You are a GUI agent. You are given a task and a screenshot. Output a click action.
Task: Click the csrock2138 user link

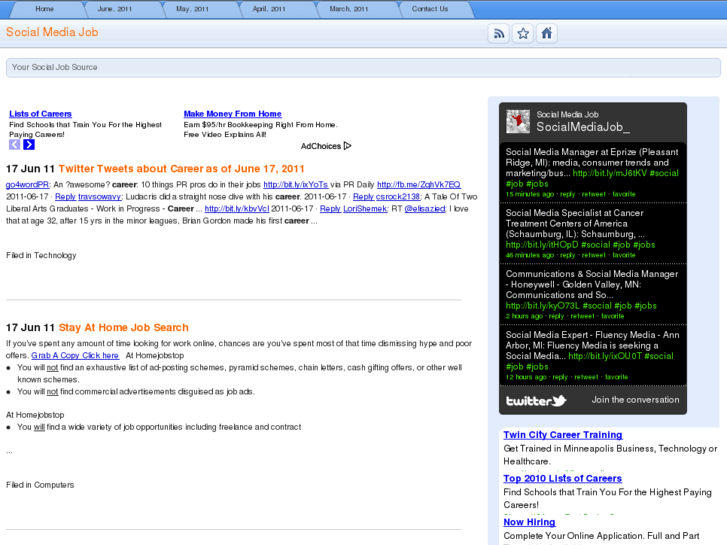pyautogui.click(x=398, y=197)
